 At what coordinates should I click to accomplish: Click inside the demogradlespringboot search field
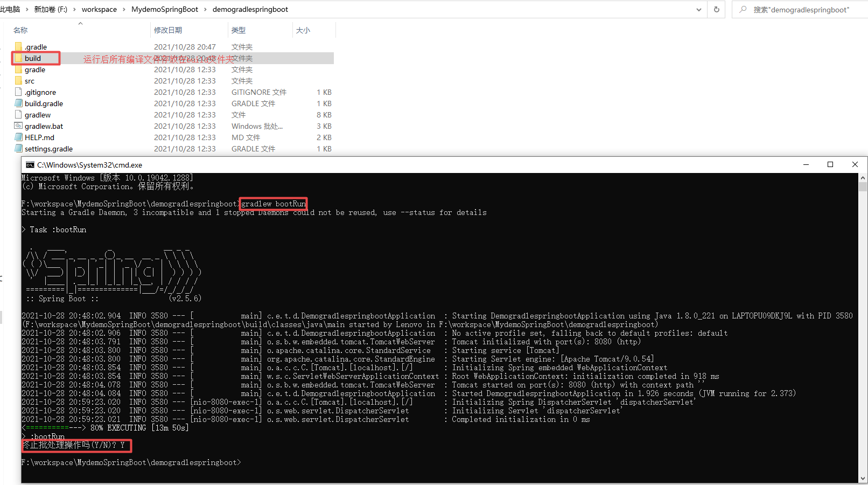(797, 9)
